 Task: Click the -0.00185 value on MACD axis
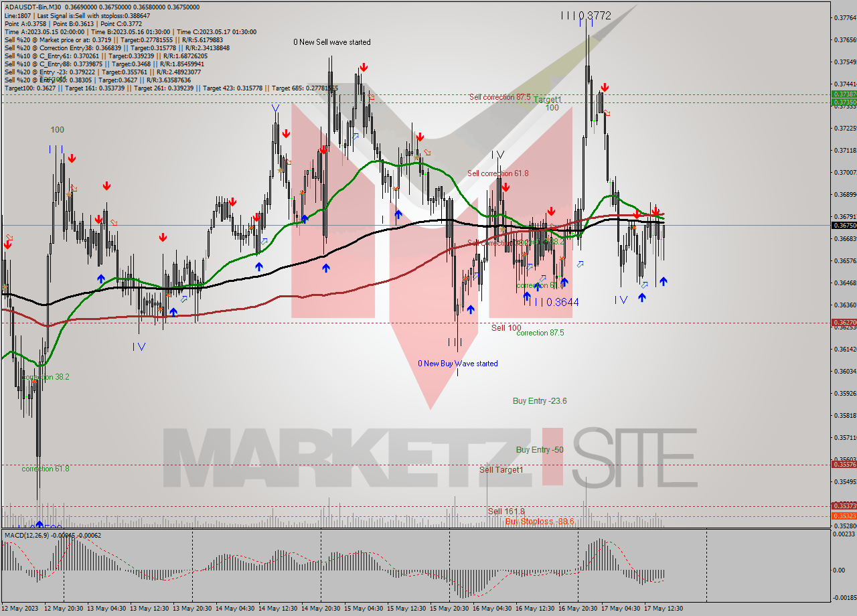point(844,597)
